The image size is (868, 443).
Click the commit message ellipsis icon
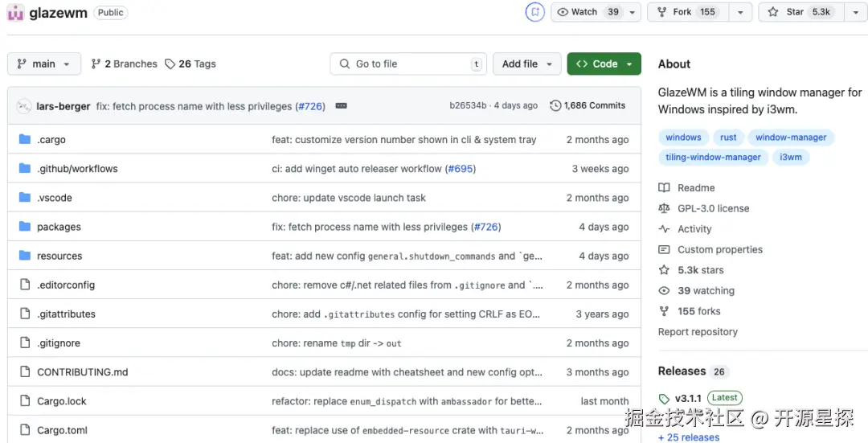[341, 106]
